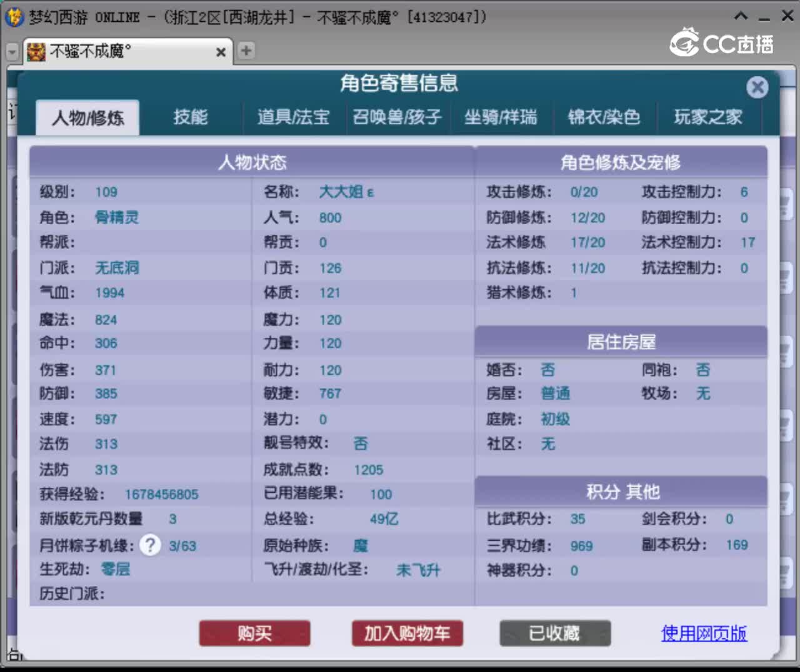
Task: Click the 总经验 value 49亿
Action: 384,519
